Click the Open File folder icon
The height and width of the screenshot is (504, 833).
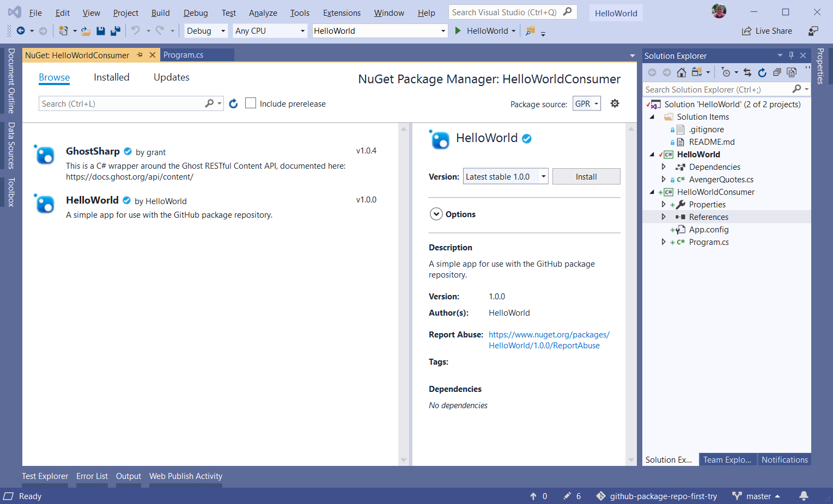click(x=86, y=31)
